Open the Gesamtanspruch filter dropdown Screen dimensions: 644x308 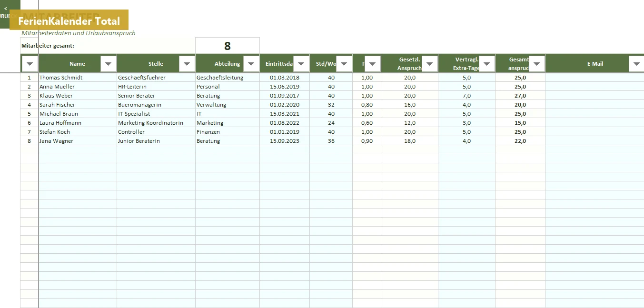point(536,64)
